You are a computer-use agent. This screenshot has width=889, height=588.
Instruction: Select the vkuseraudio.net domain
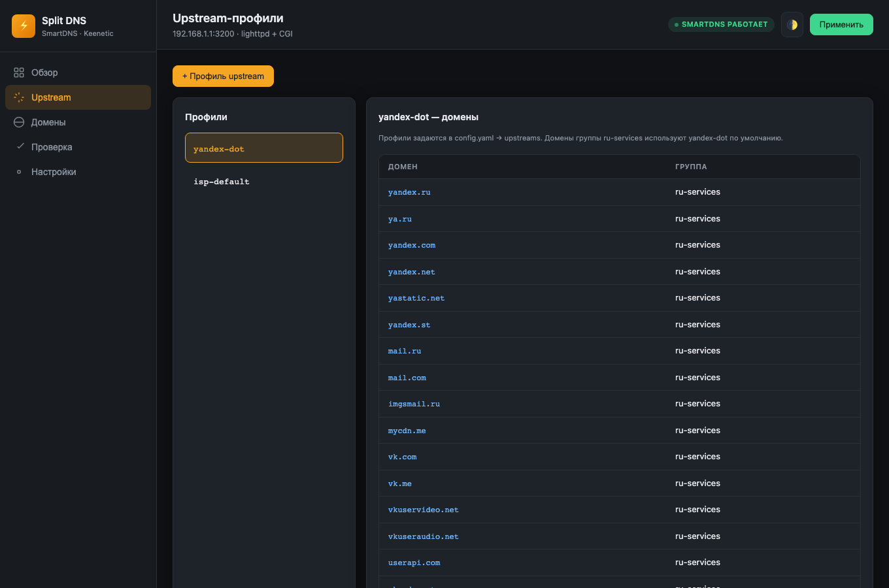[x=424, y=536]
